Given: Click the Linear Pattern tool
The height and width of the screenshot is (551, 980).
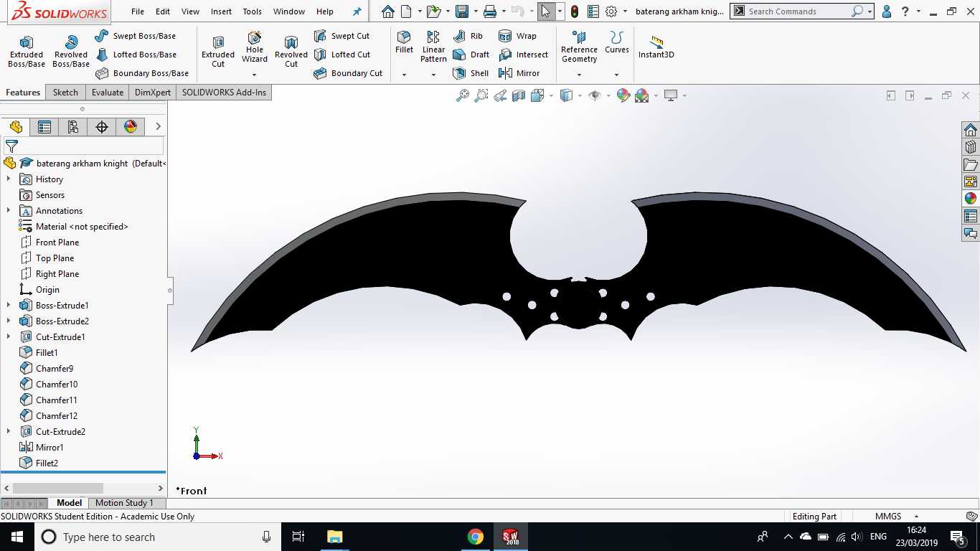Looking at the screenshot, I should [x=433, y=47].
